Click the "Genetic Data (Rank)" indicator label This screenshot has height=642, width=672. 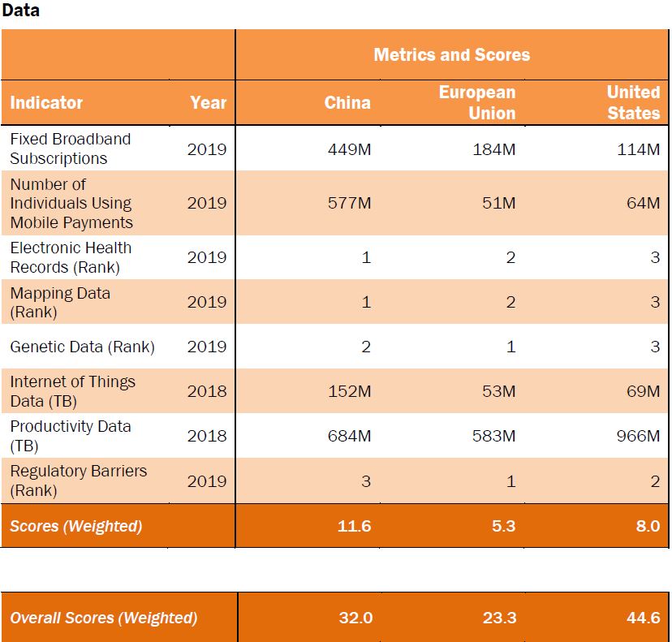click(x=82, y=347)
